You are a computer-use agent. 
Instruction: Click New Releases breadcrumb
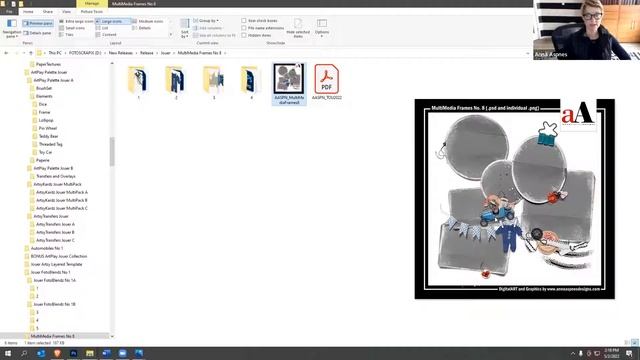click(x=121, y=53)
